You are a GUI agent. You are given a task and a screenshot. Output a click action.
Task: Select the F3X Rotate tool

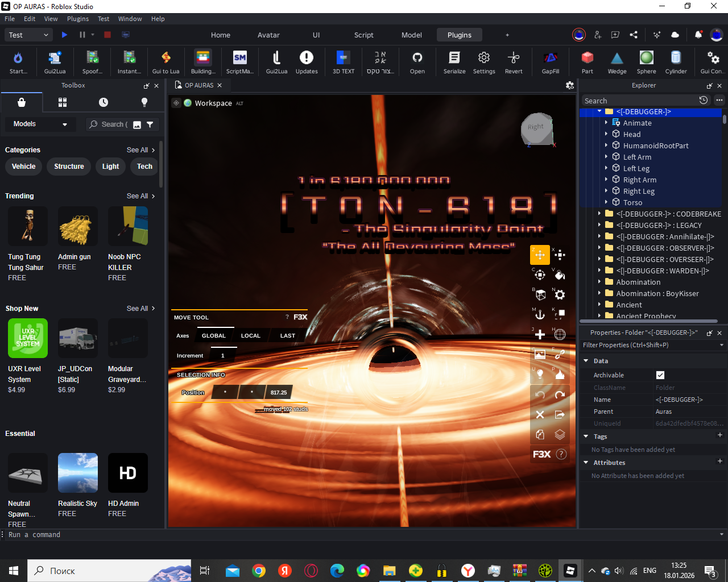tap(540, 275)
